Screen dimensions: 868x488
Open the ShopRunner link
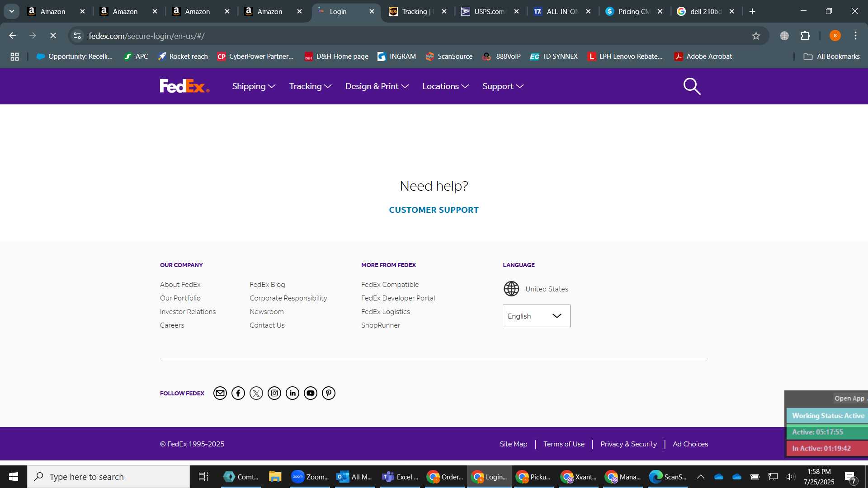click(380, 325)
